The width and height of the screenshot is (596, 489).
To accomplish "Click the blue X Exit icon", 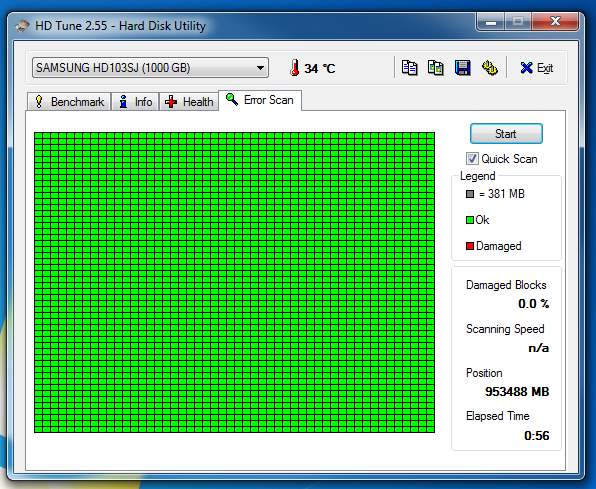I will tap(526, 68).
